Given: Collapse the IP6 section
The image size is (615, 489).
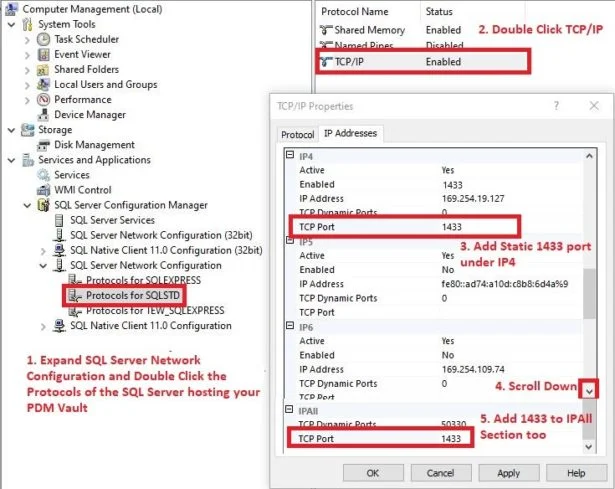Looking at the screenshot, I should tap(290, 325).
